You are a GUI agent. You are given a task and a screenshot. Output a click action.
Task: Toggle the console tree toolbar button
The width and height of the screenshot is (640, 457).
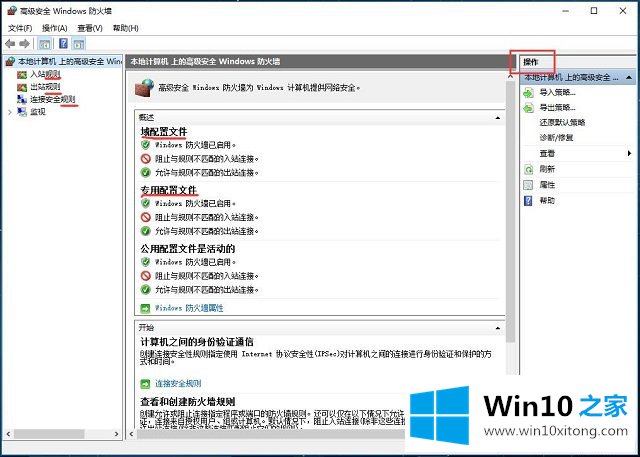[44, 44]
